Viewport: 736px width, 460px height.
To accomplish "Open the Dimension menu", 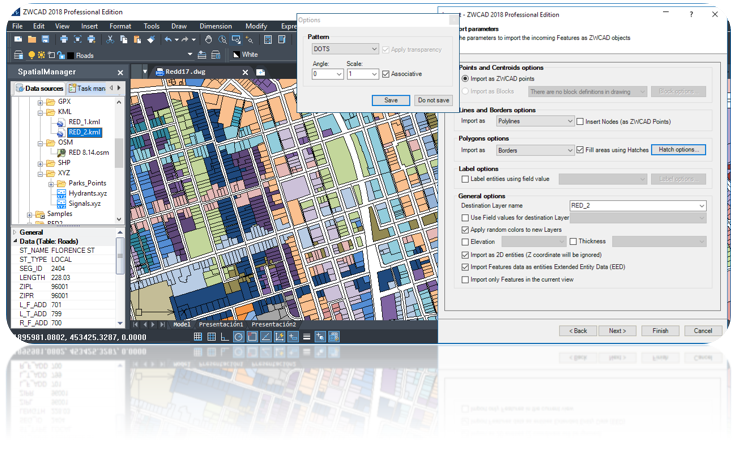I will [x=215, y=26].
